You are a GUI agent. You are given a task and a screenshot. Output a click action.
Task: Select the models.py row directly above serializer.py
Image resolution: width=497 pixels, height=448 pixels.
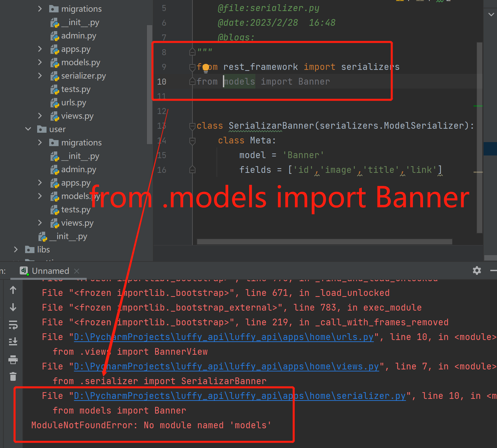(81, 63)
